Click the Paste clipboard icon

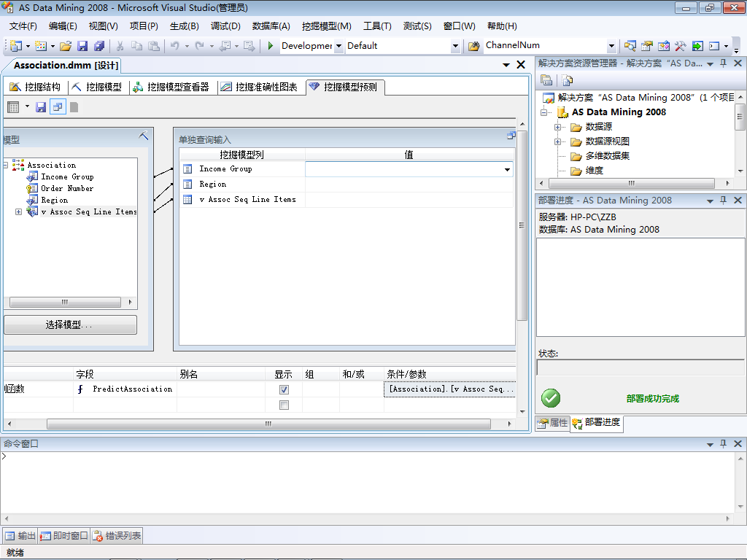pos(153,46)
